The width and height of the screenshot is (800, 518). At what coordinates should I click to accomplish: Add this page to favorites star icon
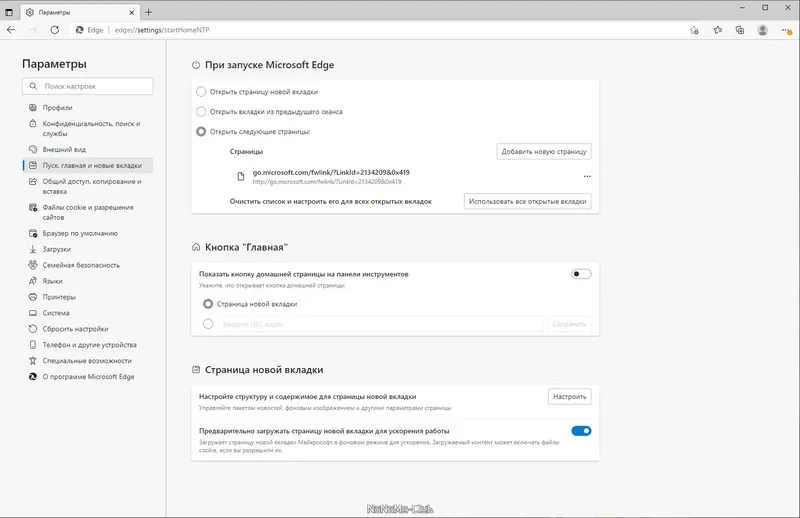coord(694,30)
